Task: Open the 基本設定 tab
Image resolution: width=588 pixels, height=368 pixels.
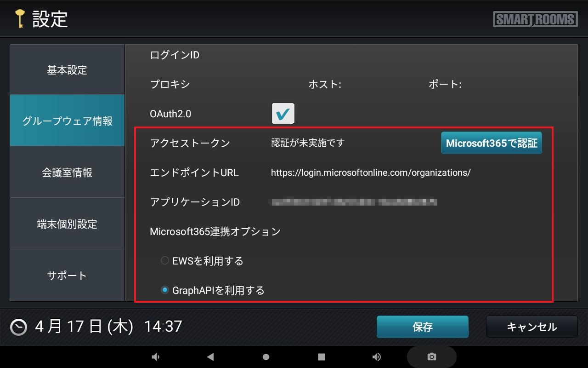Action: click(67, 70)
